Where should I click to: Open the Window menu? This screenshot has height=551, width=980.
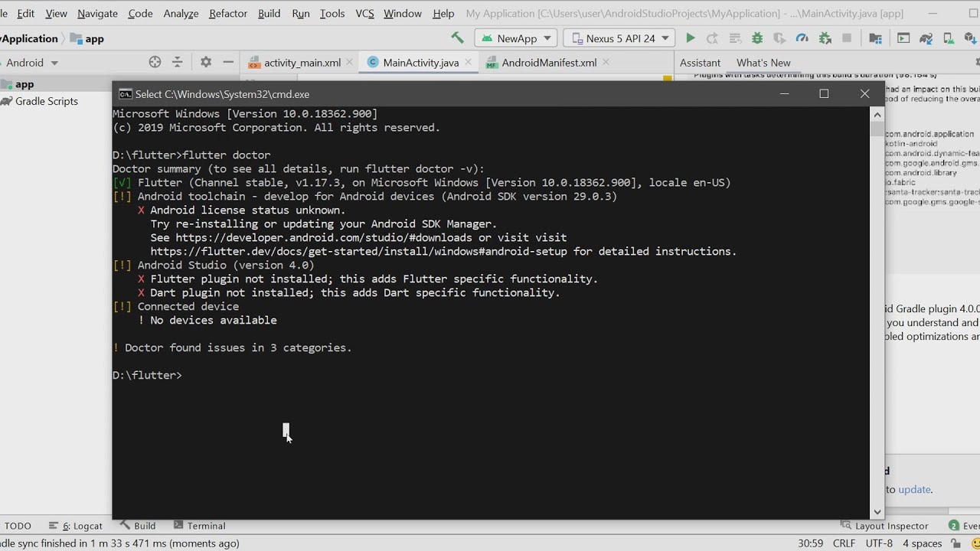coord(403,13)
